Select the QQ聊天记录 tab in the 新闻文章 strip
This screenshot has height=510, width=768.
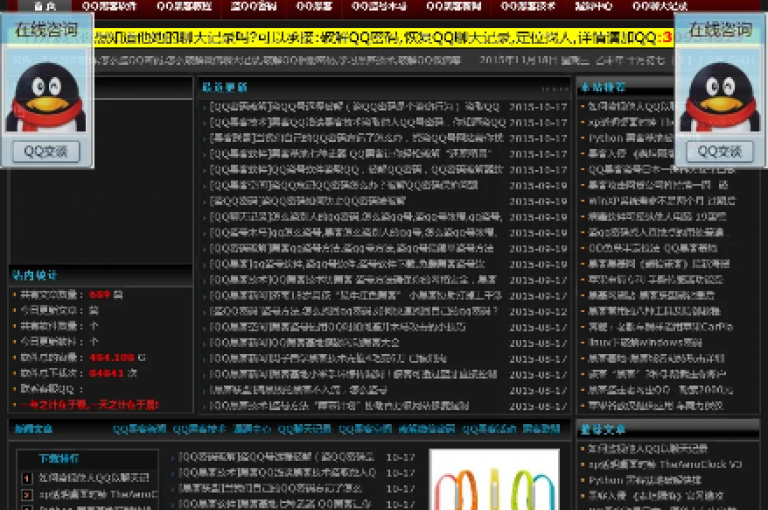pyautogui.click(x=304, y=429)
